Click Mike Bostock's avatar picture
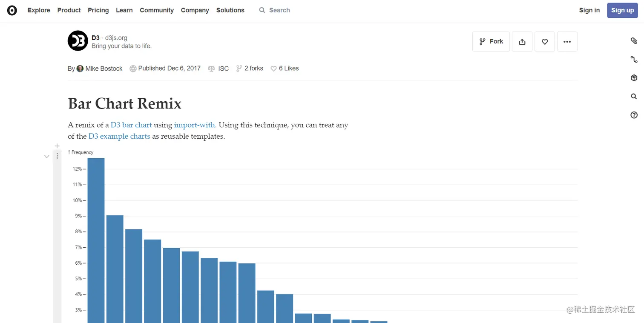Viewport: 644px width, 323px height. click(x=80, y=69)
